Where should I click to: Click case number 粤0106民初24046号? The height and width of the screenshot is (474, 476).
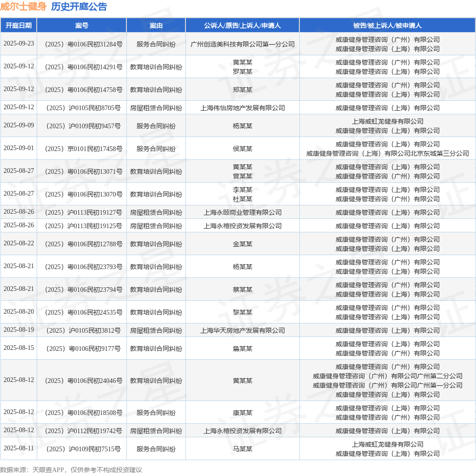tap(84, 381)
